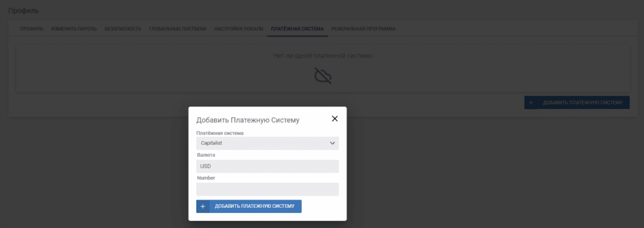Expand the Capitalist dropdown chevron
The width and height of the screenshot is (644, 228).
tap(332, 143)
